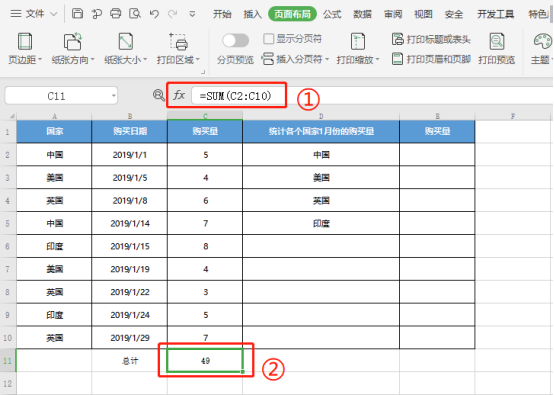Click the redo arrow icon
Viewport: 554px width, 395px height.
pos(172,14)
